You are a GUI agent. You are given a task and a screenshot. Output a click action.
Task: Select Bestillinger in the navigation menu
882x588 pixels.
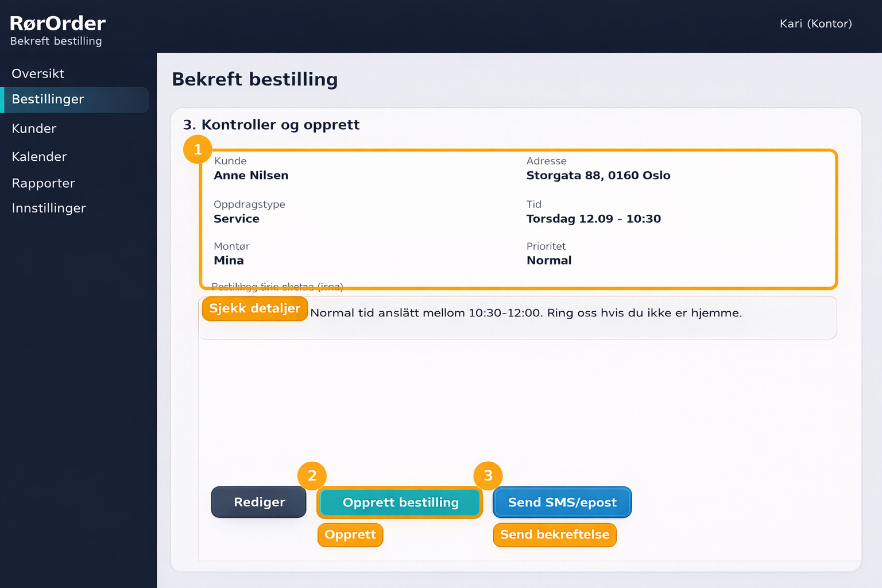[48, 99]
